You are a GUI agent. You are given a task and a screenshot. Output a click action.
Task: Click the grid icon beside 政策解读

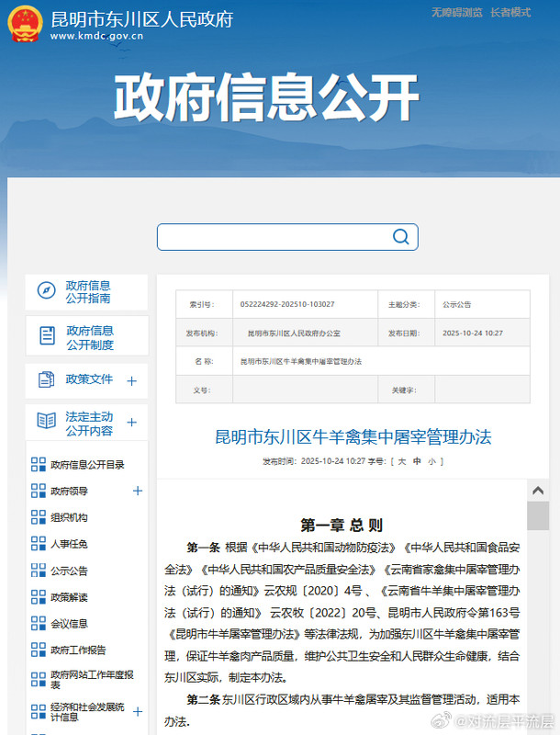pos(39,596)
